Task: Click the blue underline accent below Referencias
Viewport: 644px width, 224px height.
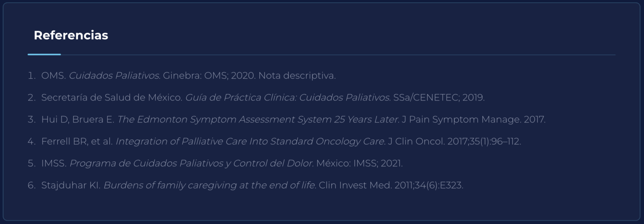Action: (44, 54)
